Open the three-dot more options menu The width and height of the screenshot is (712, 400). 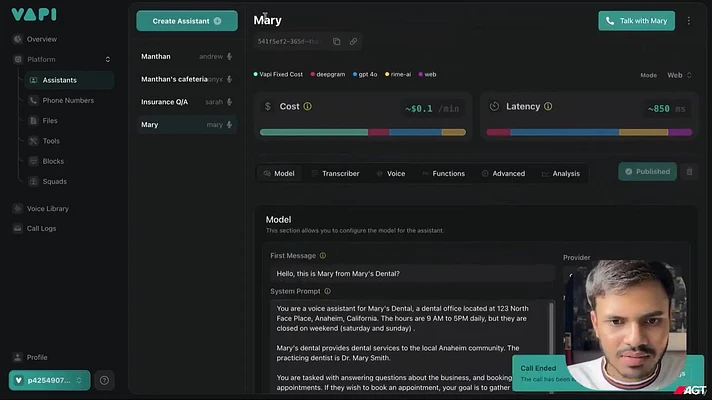[x=688, y=21]
